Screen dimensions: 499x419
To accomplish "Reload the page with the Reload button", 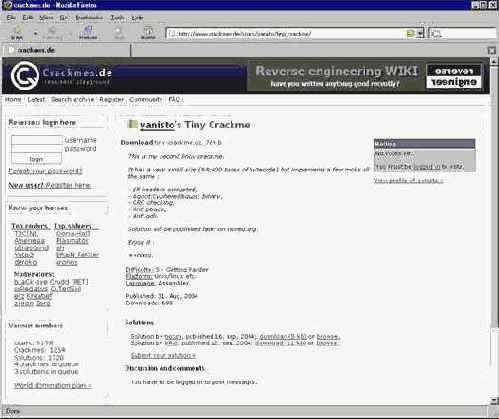I will tap(88, 33).
